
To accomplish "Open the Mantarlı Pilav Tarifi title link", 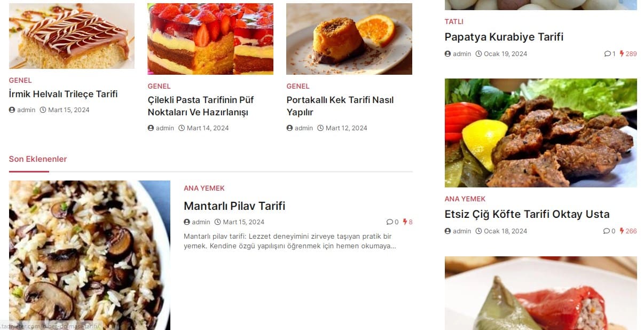I will point(234,206).
